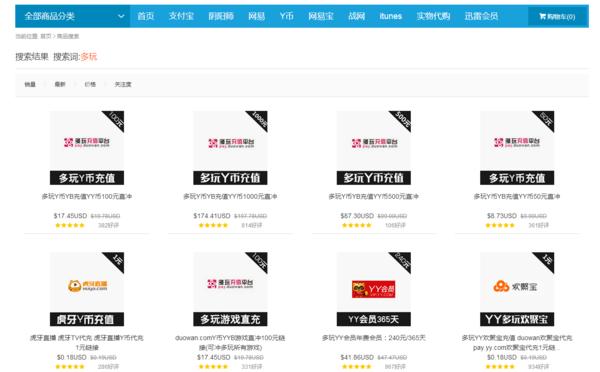The image size is (600, 372).
Task: Open the 多玩游戏直充 product image
Action: [230, 289]
